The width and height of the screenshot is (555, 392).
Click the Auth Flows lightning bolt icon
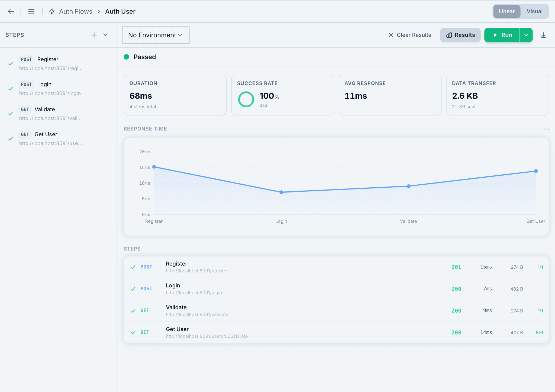51,11
